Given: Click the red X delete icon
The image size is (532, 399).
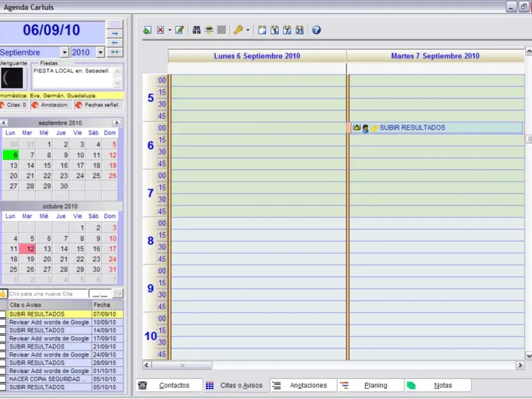Looking at the screenshot, I should 160,30.
